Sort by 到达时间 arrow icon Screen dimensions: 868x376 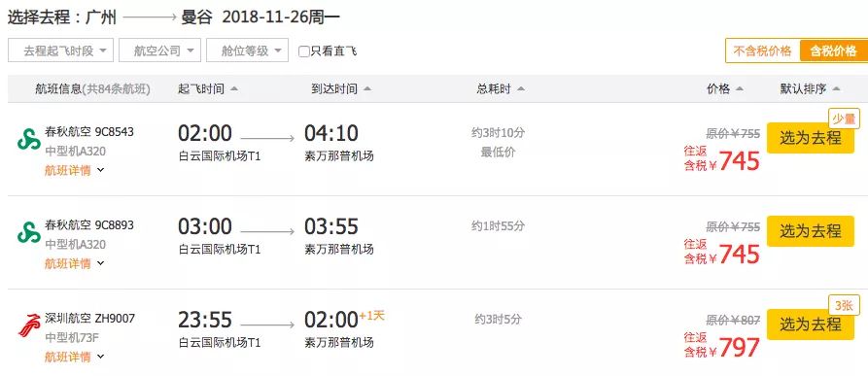[x=367, y=89]
